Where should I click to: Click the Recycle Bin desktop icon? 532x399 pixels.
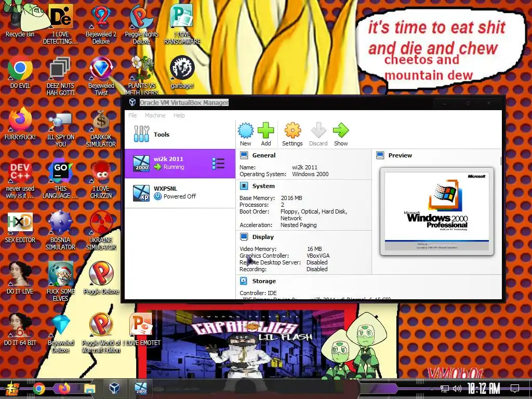pos(20,19)
